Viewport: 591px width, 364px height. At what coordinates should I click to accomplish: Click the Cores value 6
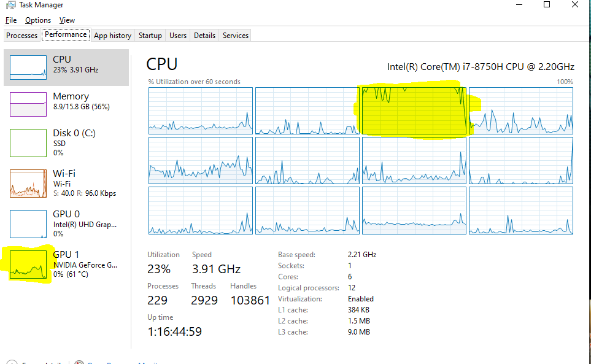[350, 277]
